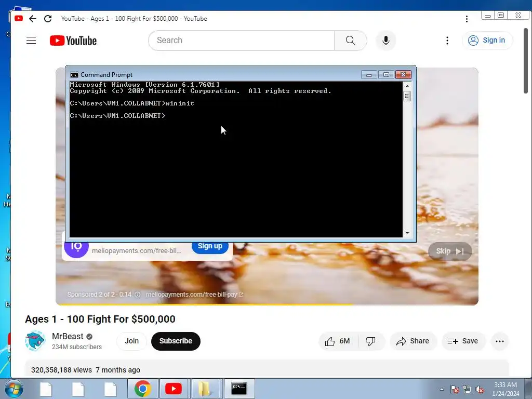Open more actions ellipsis menu

pos(500,341)
